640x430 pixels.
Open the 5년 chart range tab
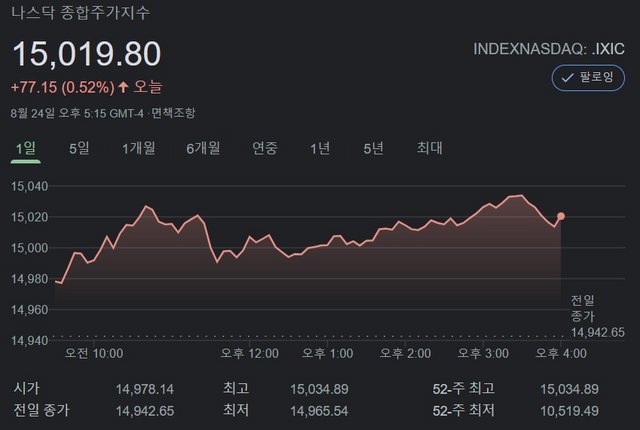(x=373, y=148)
